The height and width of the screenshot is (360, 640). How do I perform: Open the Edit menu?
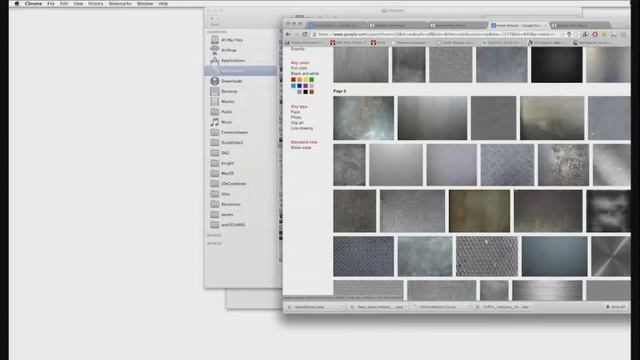pos(64,4)
